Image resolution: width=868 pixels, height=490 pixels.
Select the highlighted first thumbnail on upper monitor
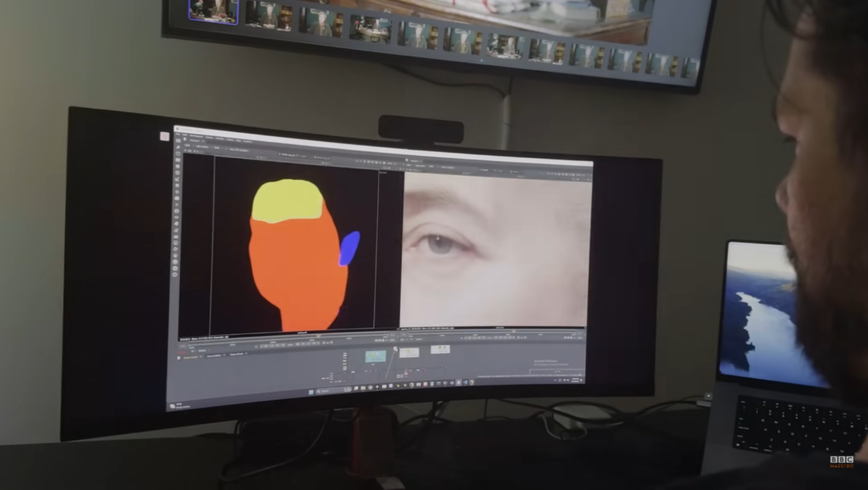pos(213,11)
